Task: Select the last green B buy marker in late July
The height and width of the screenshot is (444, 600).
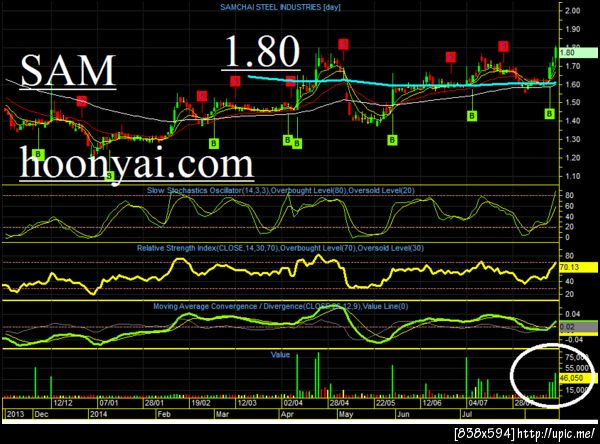Action: point(549,113)
